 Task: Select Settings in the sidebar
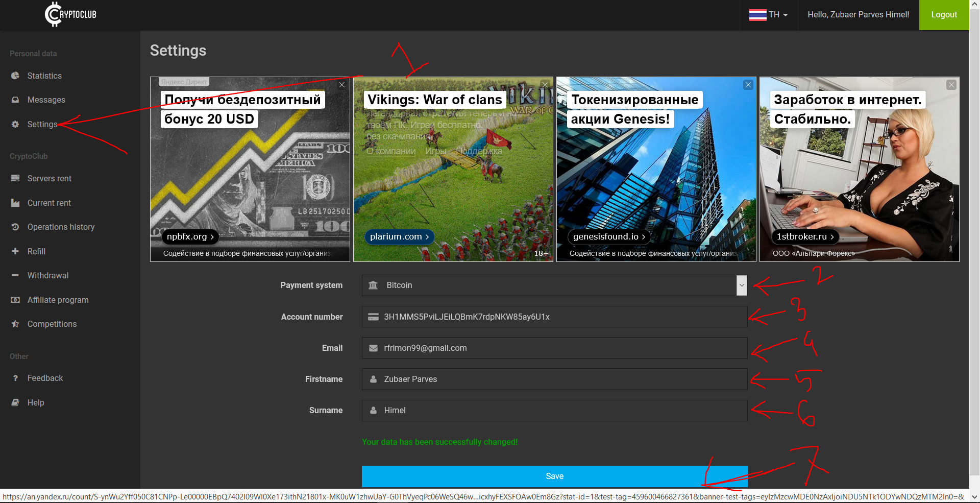(x=42, y=124)
